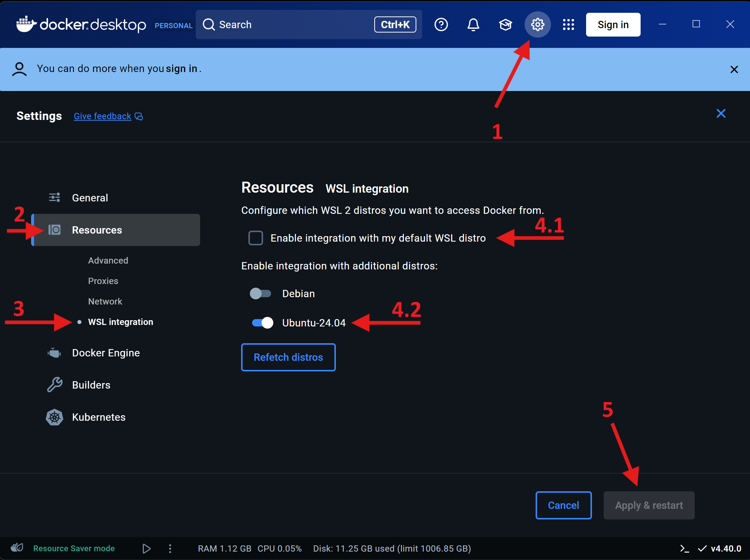
Task: Click the Ubuntu-24.04 distro label
Action: 314,323
